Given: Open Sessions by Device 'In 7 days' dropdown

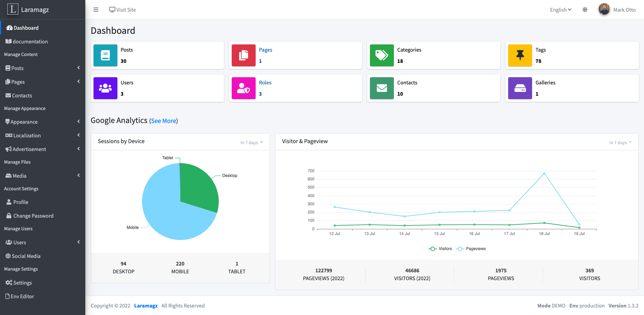Looking at the screenshot, I should click(252, 142).
